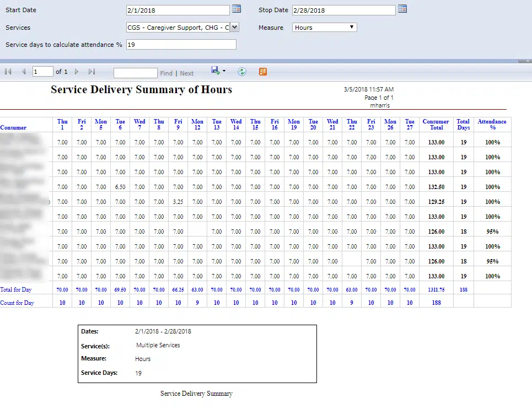Click the 2/1/2018 - 2/28/2018 date range
Screen dimensions: 532x409
[163, 331]
